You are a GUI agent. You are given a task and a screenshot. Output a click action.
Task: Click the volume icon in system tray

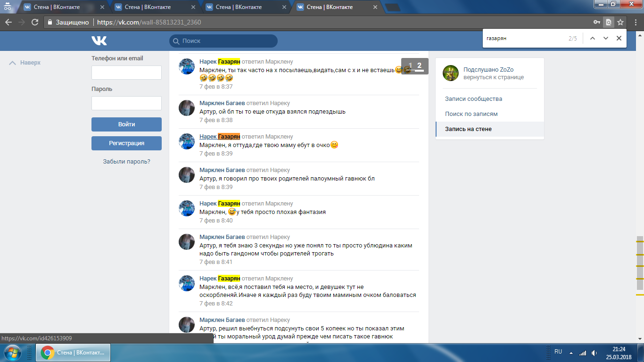(x=594, y=353)
